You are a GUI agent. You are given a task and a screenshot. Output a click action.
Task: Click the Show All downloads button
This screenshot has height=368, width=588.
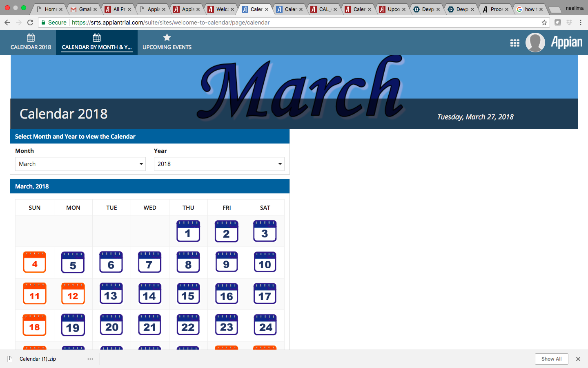(551, 359)
